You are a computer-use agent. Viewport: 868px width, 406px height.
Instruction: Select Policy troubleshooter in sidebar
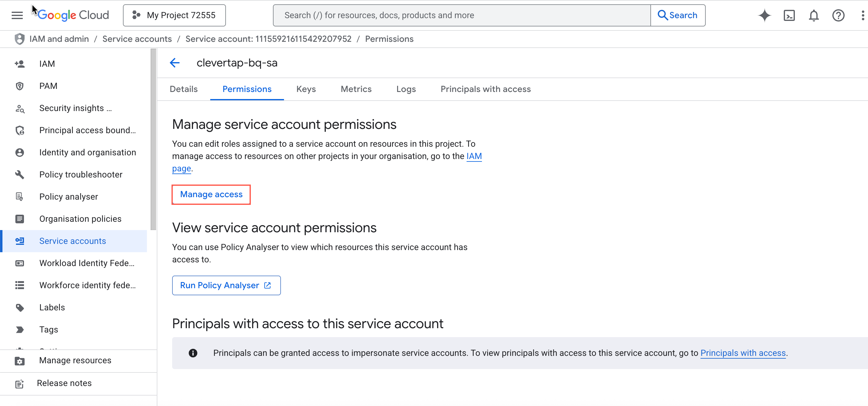81,174
